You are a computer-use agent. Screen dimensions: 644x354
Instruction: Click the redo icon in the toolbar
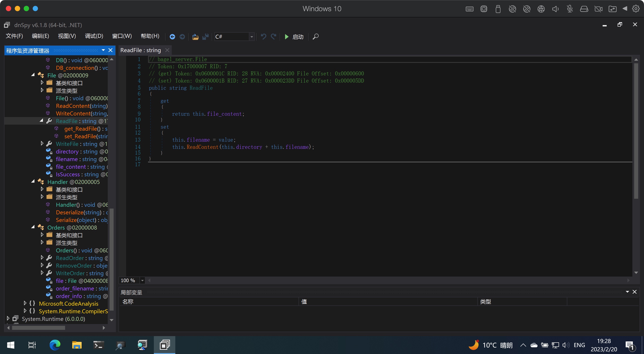tap(274, 37)
